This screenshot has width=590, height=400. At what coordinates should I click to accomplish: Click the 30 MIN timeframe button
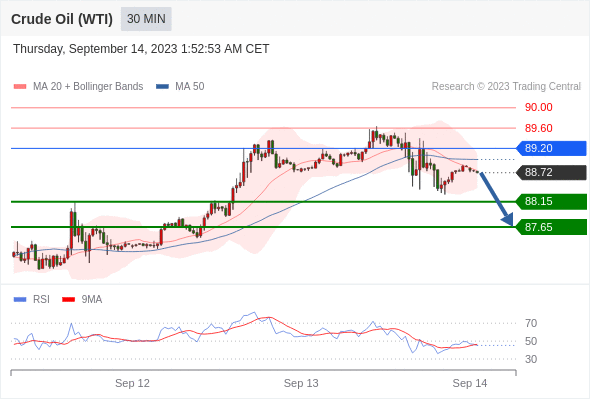pyautogui.click(x=146, y=19)
